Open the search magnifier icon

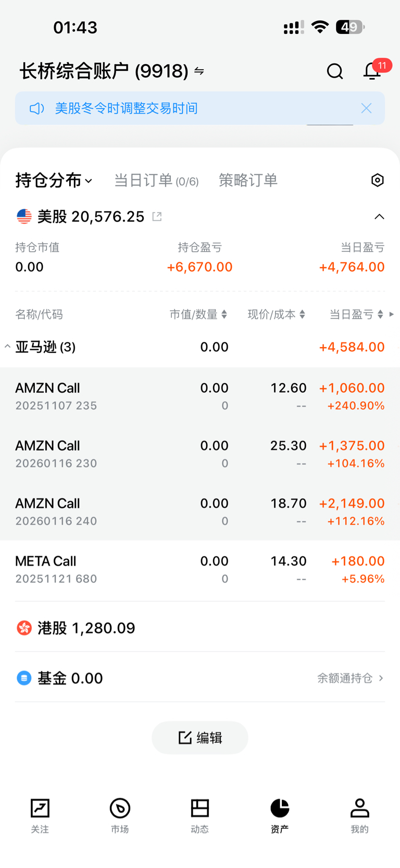click(335, 71)
